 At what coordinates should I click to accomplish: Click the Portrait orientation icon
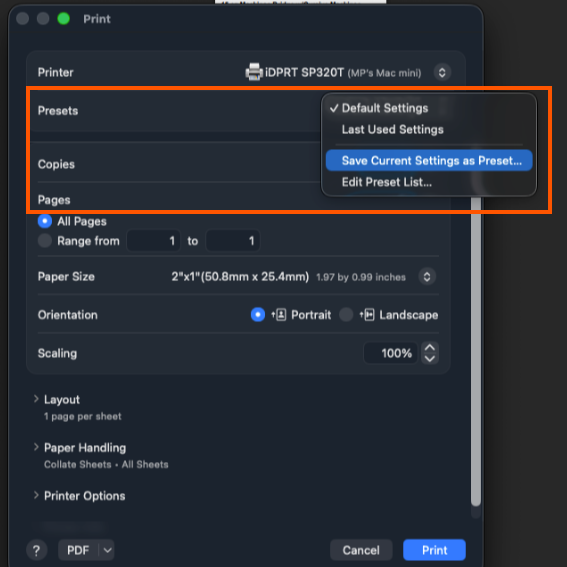click(x=279, y=315)
